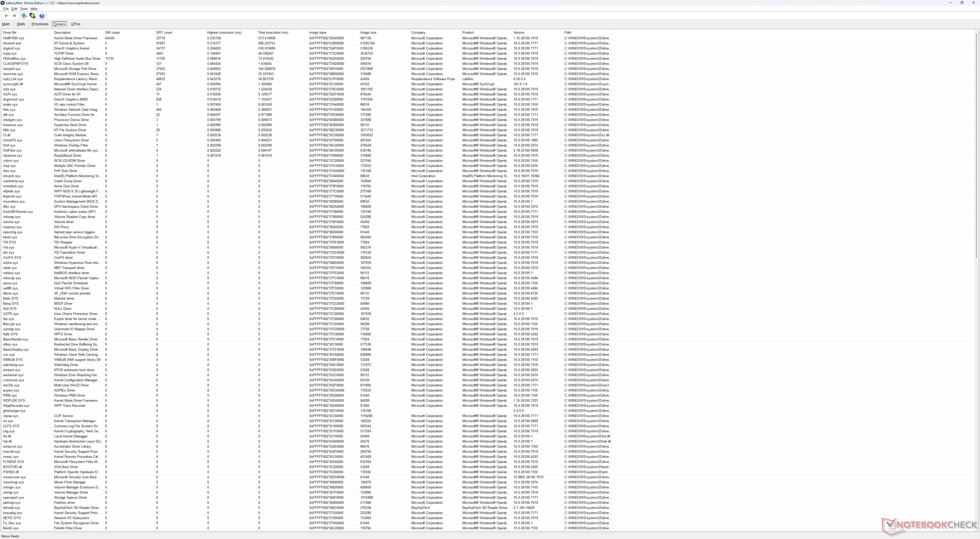This screenshot has width=980, height=539.
Task: Open the File menu
Action: (x=6, y=9)
